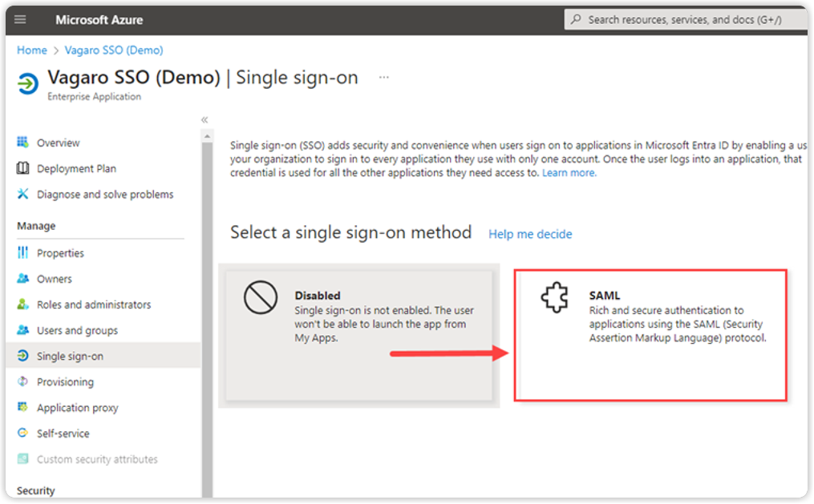
Task: Open the Azure portal hamburger menu
Action: click(x=20, y=20)
